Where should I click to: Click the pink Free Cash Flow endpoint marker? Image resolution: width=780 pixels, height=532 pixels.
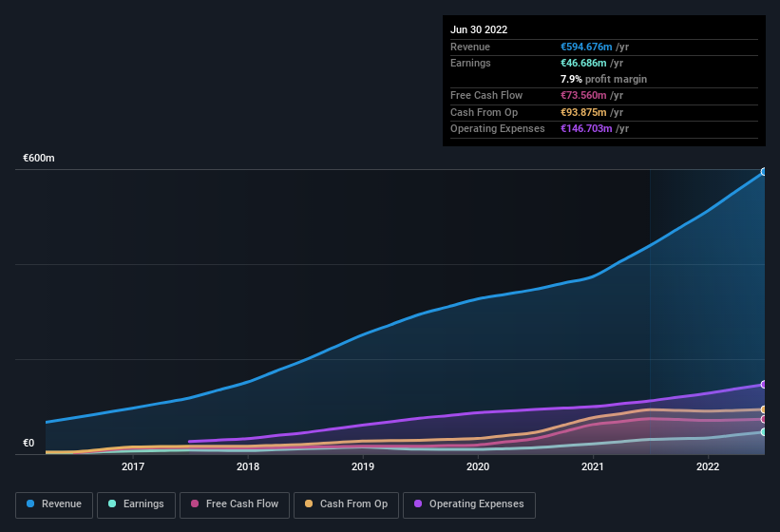(764, 419)
